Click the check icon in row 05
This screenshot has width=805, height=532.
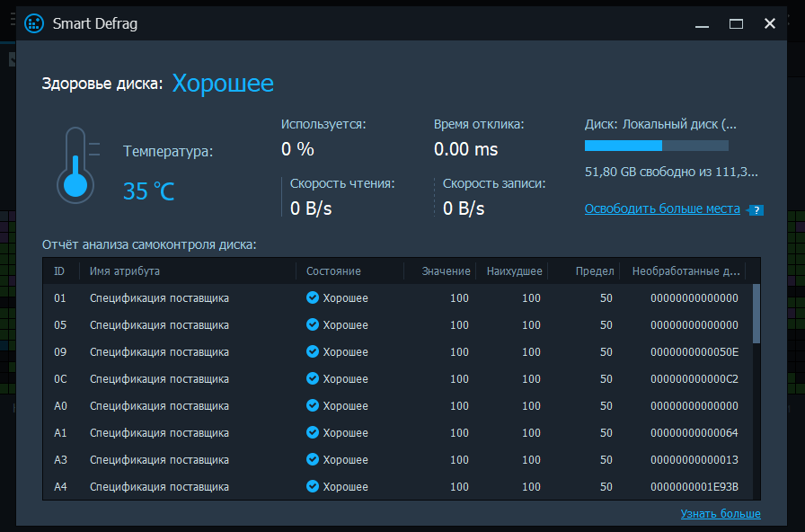click(312, 324)
